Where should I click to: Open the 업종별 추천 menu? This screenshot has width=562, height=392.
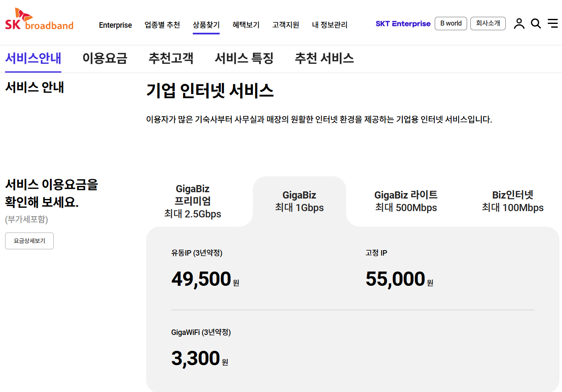(162, 25)
